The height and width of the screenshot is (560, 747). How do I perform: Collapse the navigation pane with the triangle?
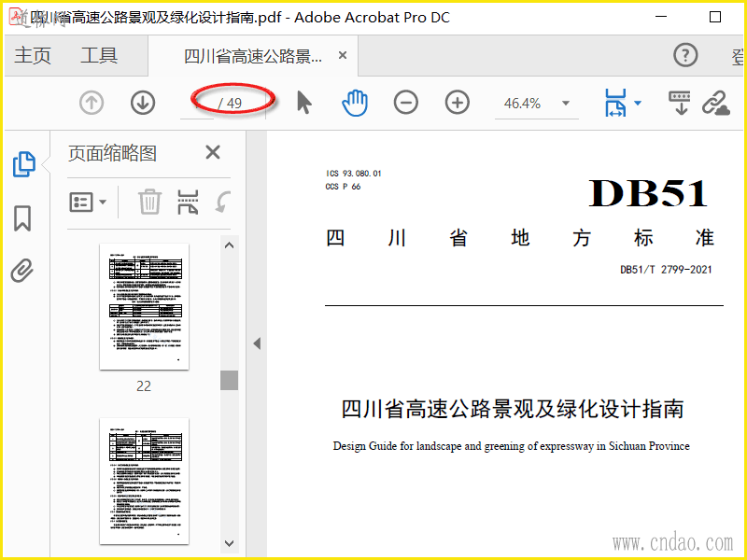tap(257, 343)
